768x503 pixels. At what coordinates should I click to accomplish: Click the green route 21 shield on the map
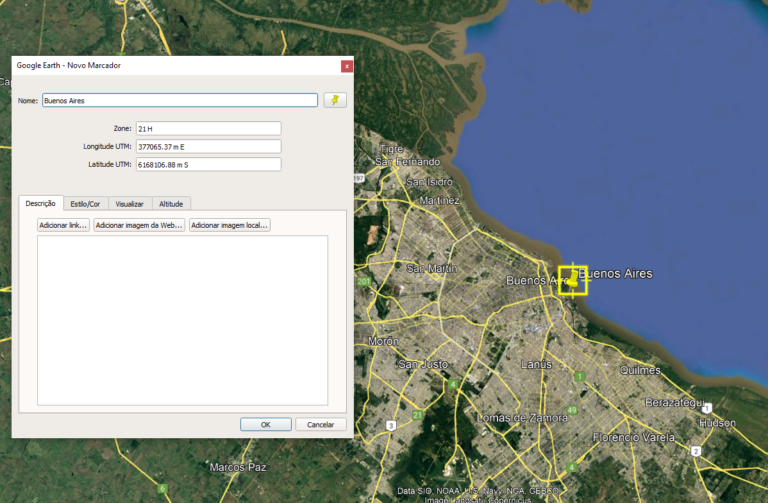tap(417, 414)
